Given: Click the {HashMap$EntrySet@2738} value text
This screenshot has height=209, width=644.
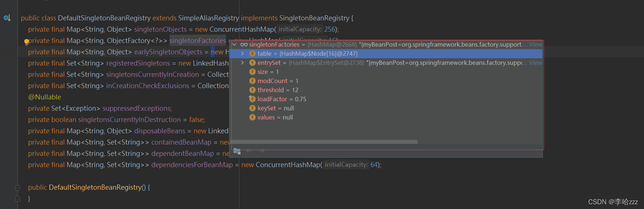Looking at the screenshot, I should coord(326,63).
